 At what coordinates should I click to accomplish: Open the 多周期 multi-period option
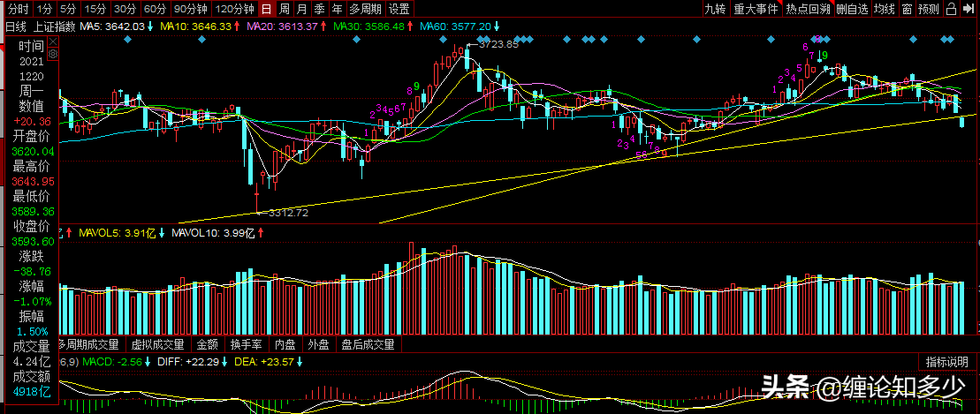click(x=365, y=9)
